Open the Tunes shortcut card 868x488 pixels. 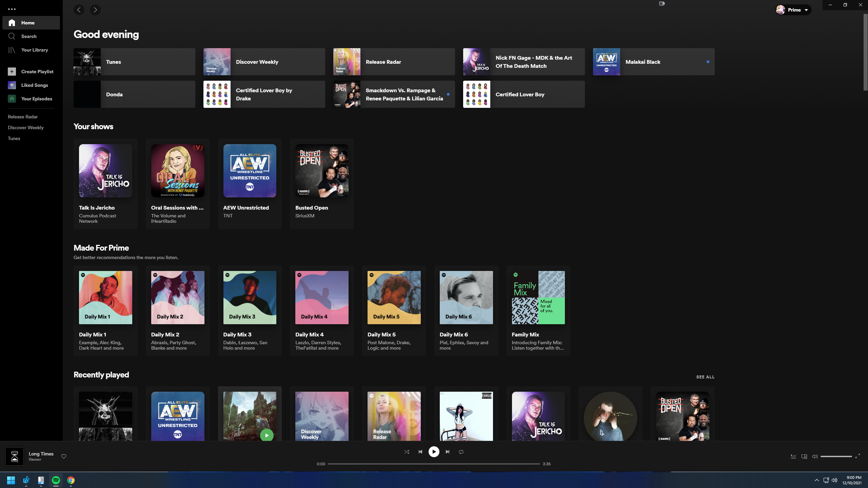click(134, 62)
